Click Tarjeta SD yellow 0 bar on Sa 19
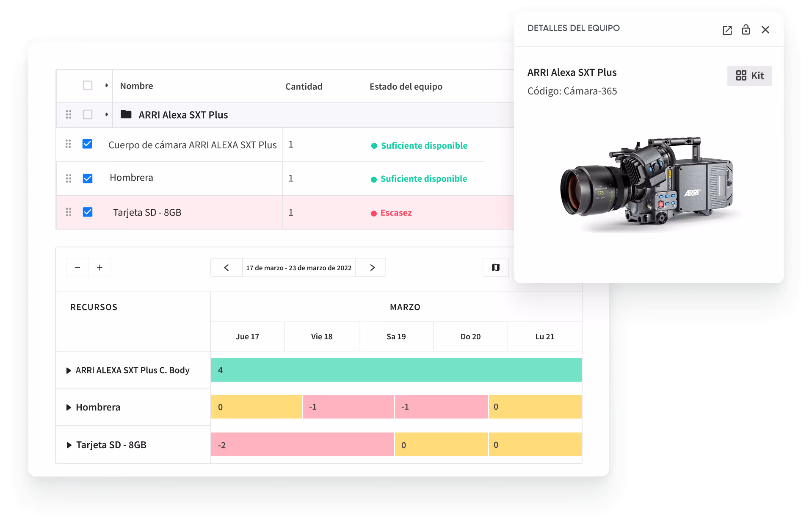The image size is (812, 524). coord(442,444)
